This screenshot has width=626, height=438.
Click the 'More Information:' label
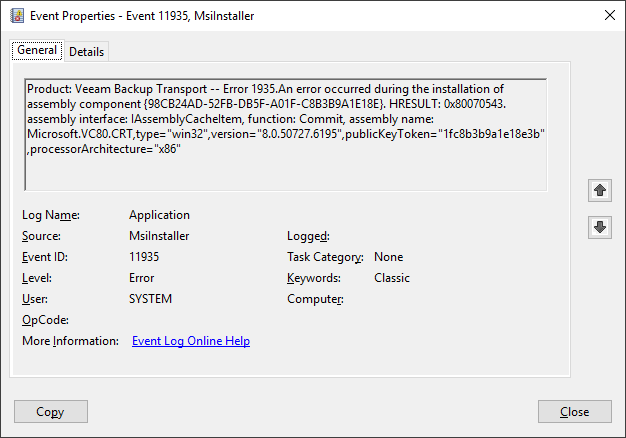coord(70,341)
